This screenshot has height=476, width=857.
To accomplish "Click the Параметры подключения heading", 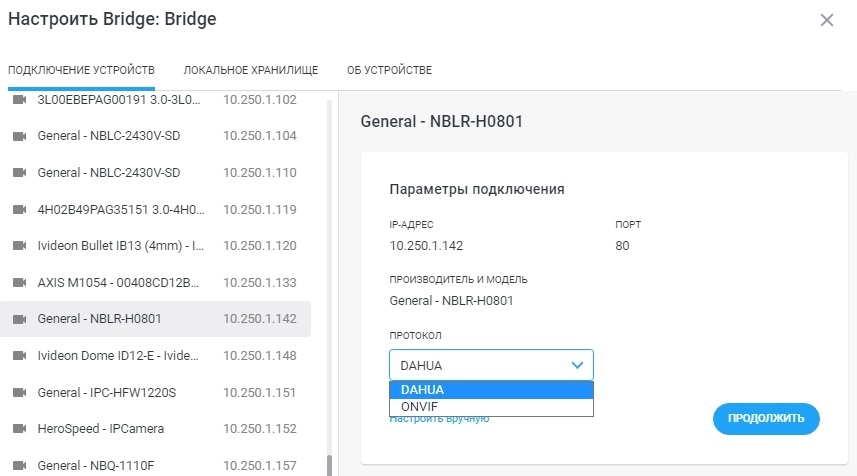I will pyautogui.click(x=477, y=190).
